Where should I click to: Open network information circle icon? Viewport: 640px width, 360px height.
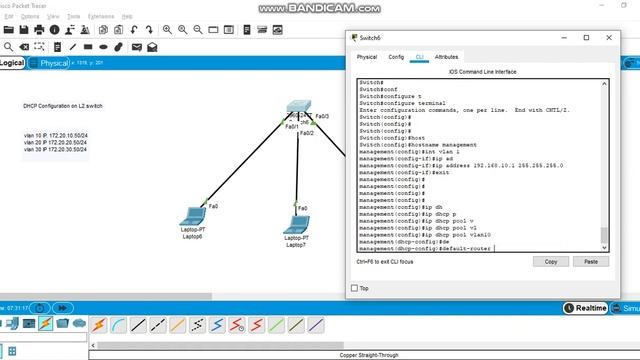point(54,30)
